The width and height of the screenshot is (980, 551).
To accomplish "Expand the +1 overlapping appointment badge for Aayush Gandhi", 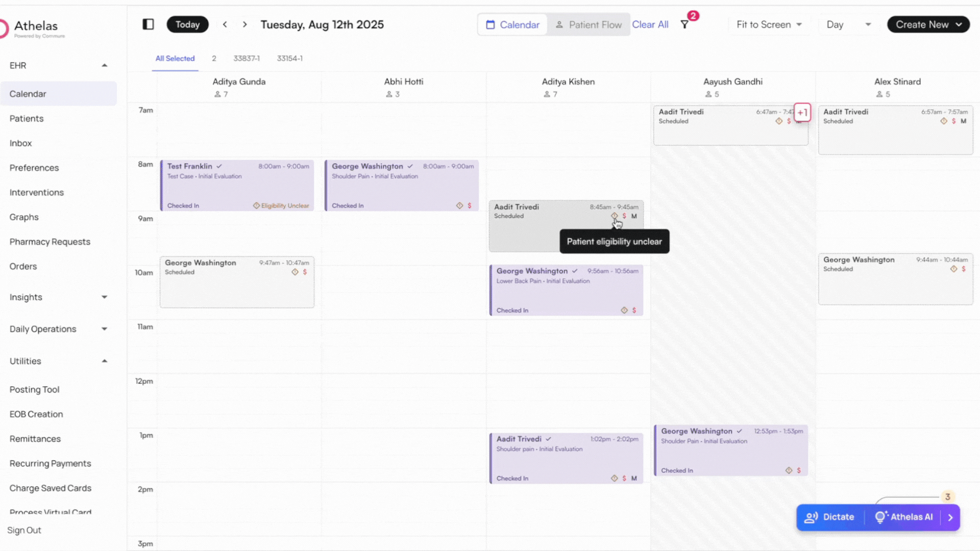I will pos(802,112).
